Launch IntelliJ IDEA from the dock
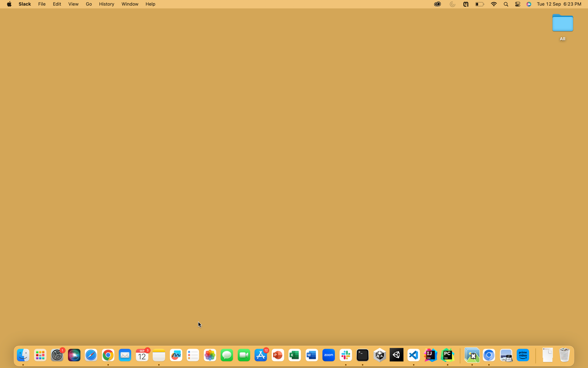Screen dimensions: 588x368 click(x=430, y=355)
